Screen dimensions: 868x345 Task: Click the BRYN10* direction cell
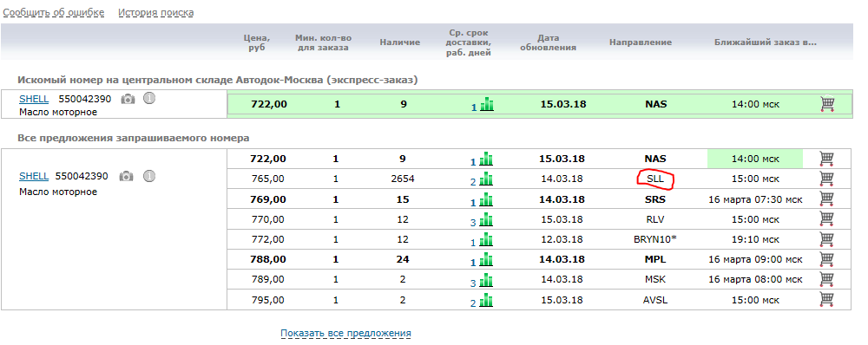tap(655, 239)
